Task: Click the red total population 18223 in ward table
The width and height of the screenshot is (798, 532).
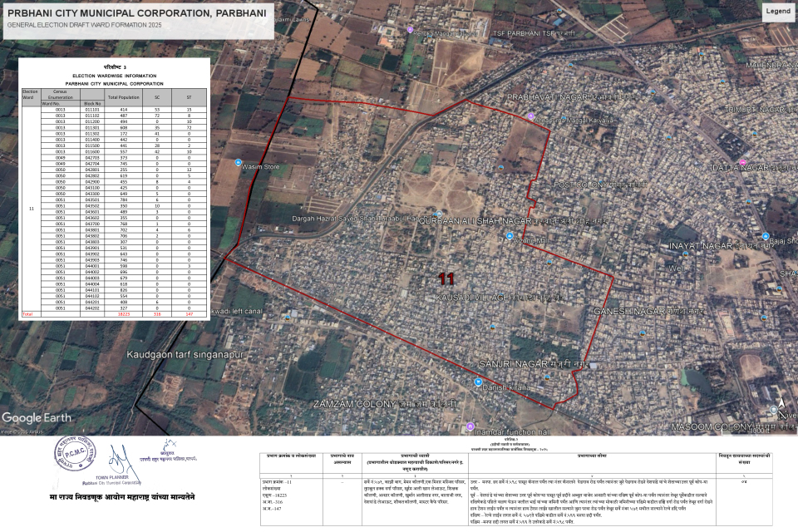Action: point(124,314)
